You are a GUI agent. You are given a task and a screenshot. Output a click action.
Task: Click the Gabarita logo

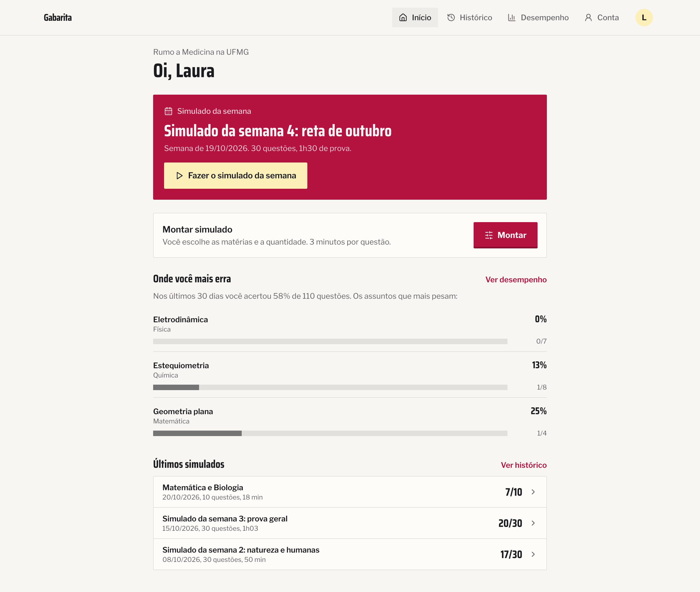point(58,18)
